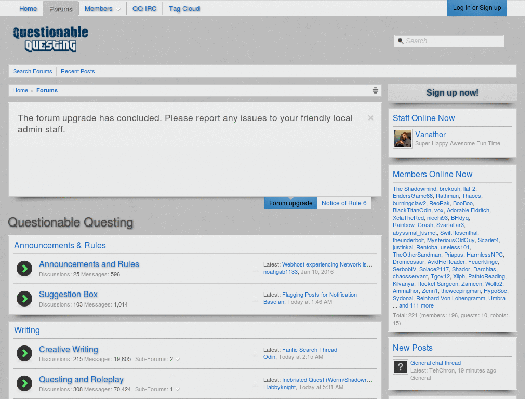Open the Tag Cloud tab
The height and width of the screenshot is (399, 532).
pos(184,9)
